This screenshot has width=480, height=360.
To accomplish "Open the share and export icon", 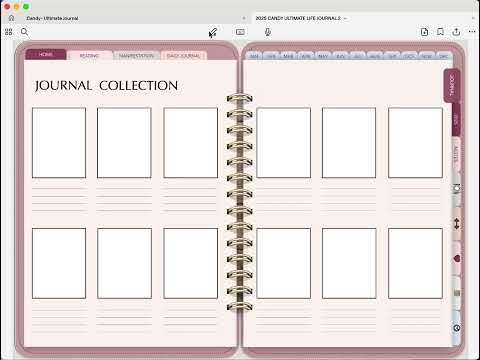I will point(456,32).
